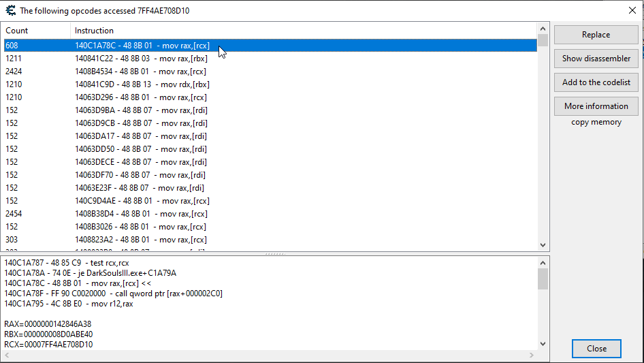
Task: Click the Count column header
Action: pos(35,31)
